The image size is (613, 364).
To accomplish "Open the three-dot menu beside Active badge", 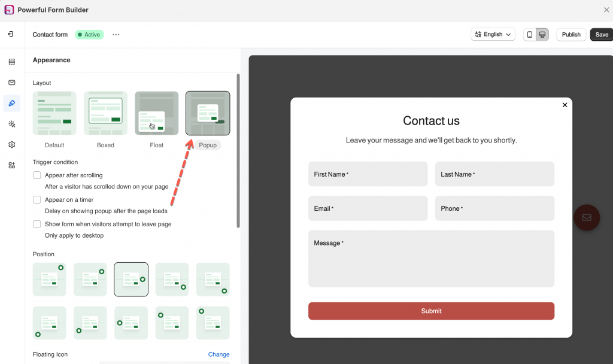I will (x=116, y=35).
